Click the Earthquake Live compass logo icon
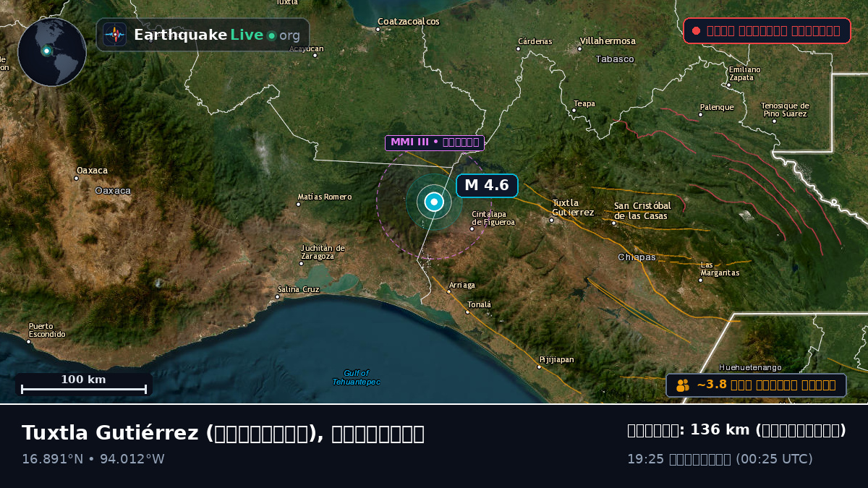The width and height of the screenshot is (868, 488). click(x=114, y=35)
